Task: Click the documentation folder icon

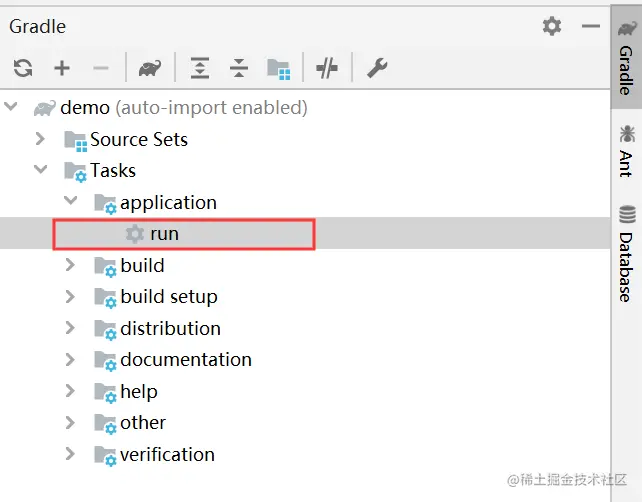Action: 106,362
